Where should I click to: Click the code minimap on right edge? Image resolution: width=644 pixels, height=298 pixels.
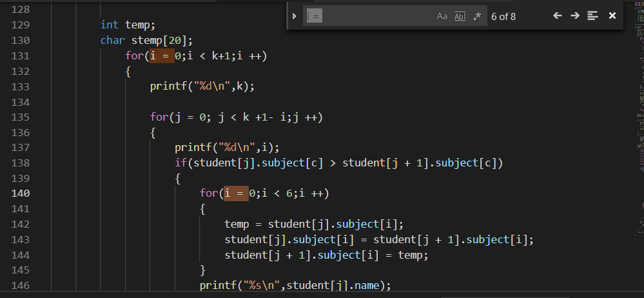[638, 129]
